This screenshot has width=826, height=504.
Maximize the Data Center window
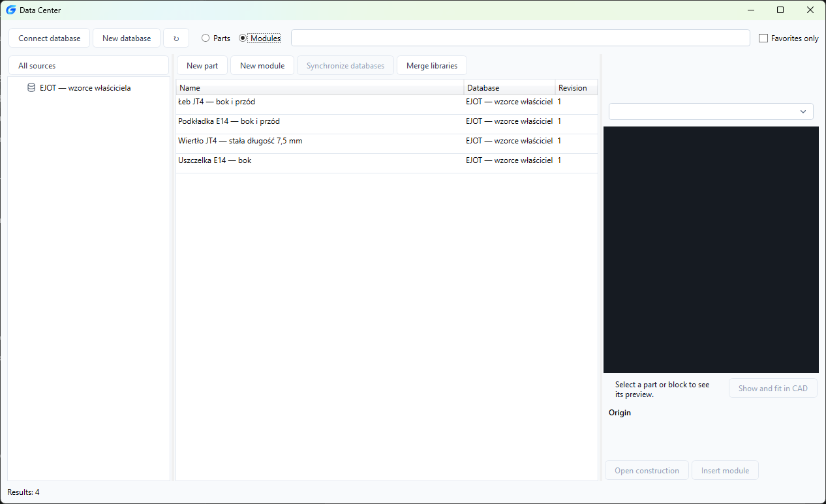pyautogui.click(x=780, y=10)
